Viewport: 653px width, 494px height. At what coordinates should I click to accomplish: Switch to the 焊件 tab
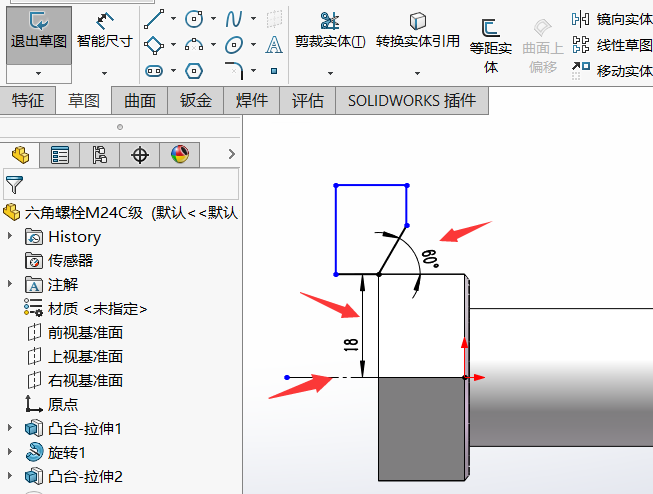pos(252,100)
